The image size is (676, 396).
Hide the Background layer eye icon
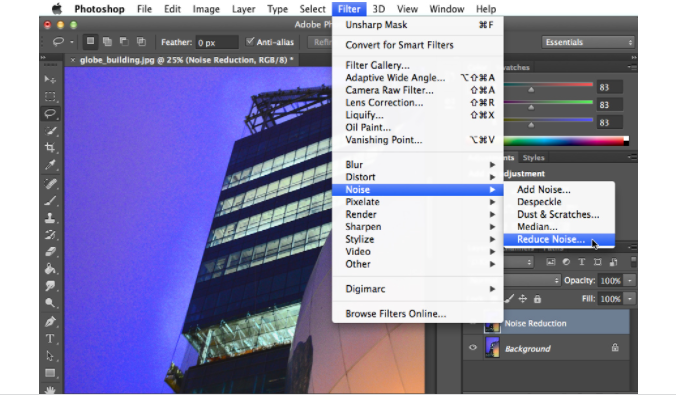pyautogui.click(x=473, y=347)
